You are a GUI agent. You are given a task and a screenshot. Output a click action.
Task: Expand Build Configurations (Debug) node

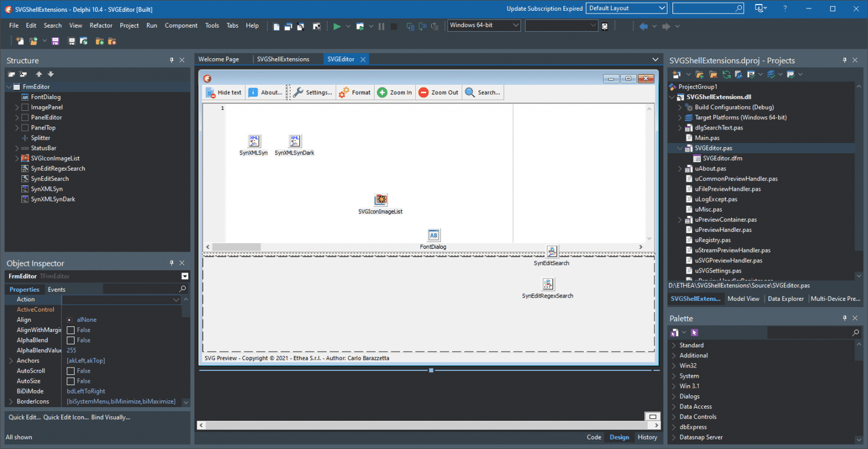pos(680,107)
